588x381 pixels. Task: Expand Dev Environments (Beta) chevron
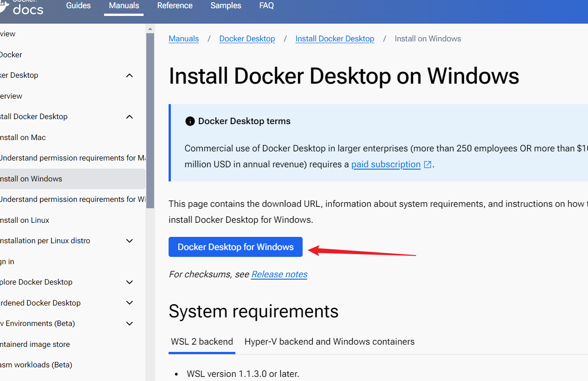130,324
